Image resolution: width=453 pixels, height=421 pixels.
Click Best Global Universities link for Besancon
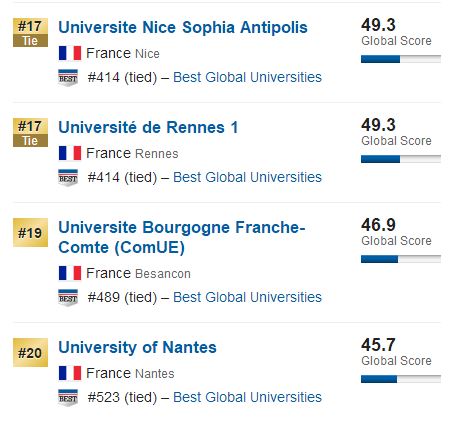[x=247, y=297]
